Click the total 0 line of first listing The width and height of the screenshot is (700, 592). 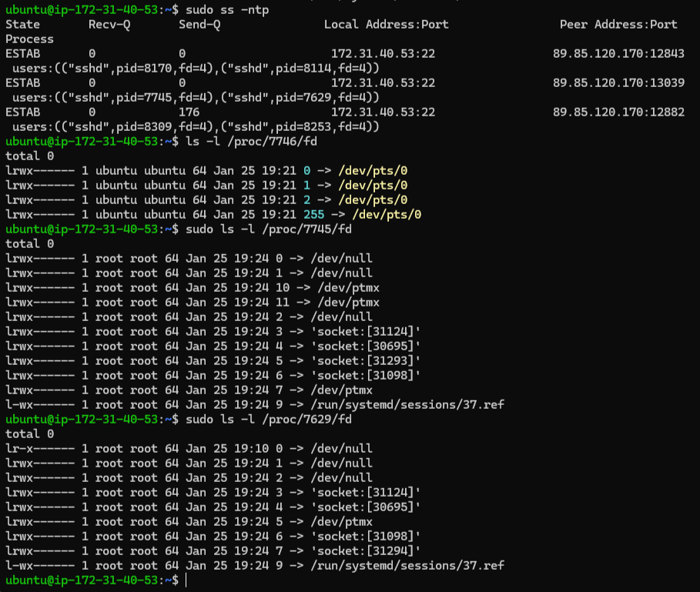pos(28,156)
